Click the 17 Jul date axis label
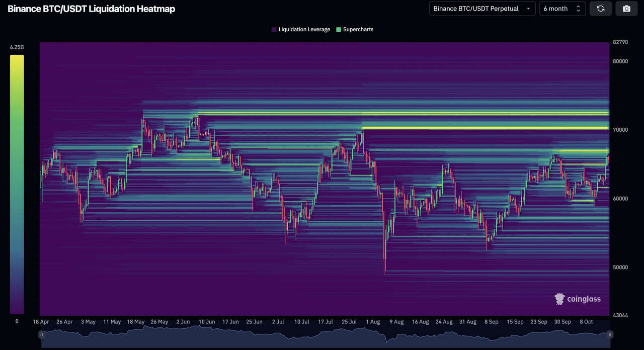This screenshot has width=644, height=350. (325, 322)
